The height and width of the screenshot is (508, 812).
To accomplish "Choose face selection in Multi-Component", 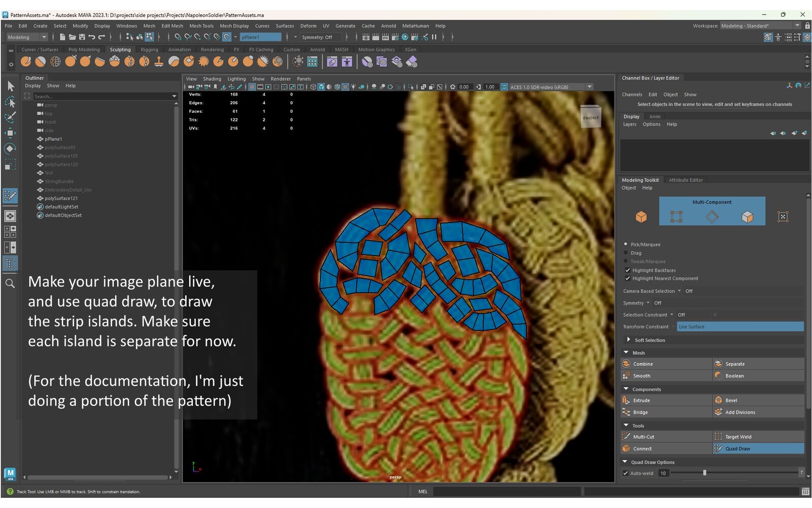I will coord(747,217).
